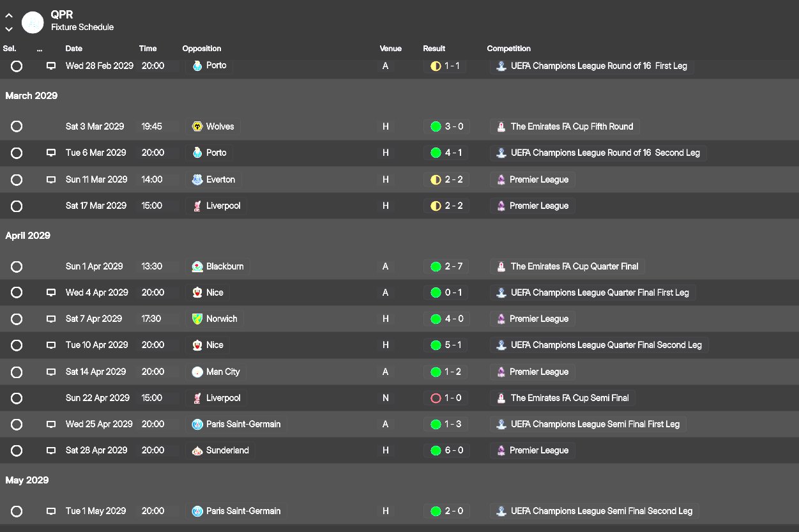Viewport: 799px width, 532px height.
Task: Open the 2 - 7 Blackburn result
Action: [453, 266]
